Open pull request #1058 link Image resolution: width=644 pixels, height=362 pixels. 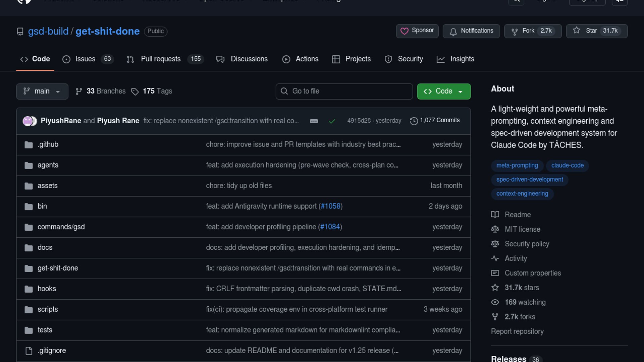point(330,206)
